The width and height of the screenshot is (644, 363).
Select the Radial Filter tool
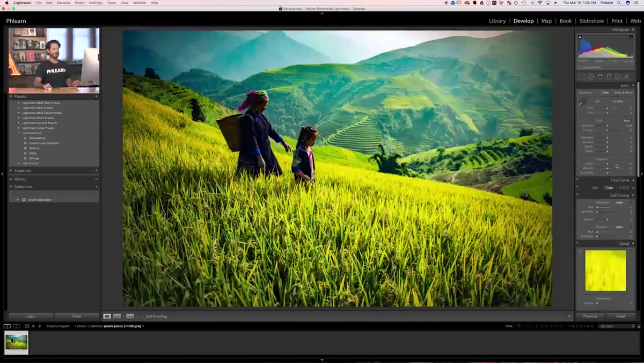click(x=618, y=76)
